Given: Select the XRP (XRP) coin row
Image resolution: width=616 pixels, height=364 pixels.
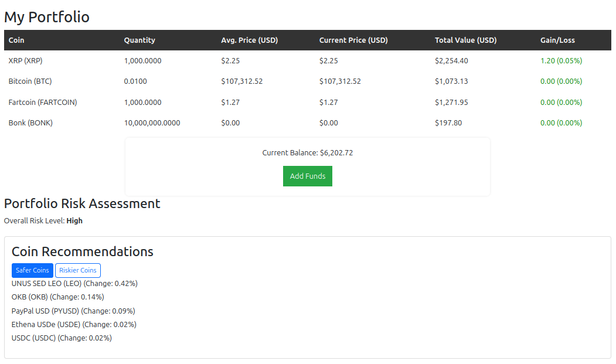Looking at the screenshot, I should [x=25, y=61].
